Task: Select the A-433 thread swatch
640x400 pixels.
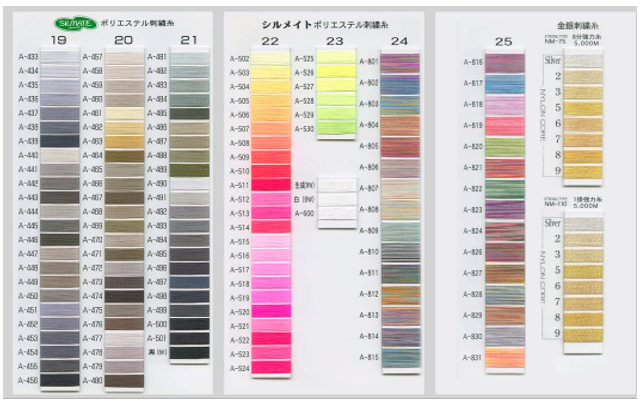Action: point(59,58)
